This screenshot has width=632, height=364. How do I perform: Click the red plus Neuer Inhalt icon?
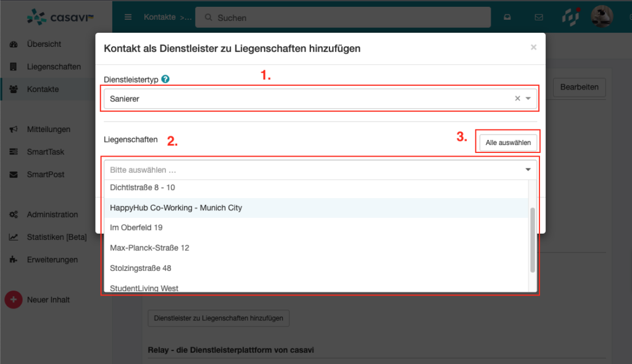pyautogui.click(x=14, y=300)
